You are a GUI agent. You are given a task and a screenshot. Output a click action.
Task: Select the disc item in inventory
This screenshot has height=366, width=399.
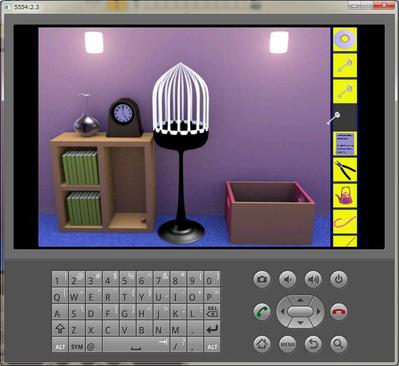point(345,39)
